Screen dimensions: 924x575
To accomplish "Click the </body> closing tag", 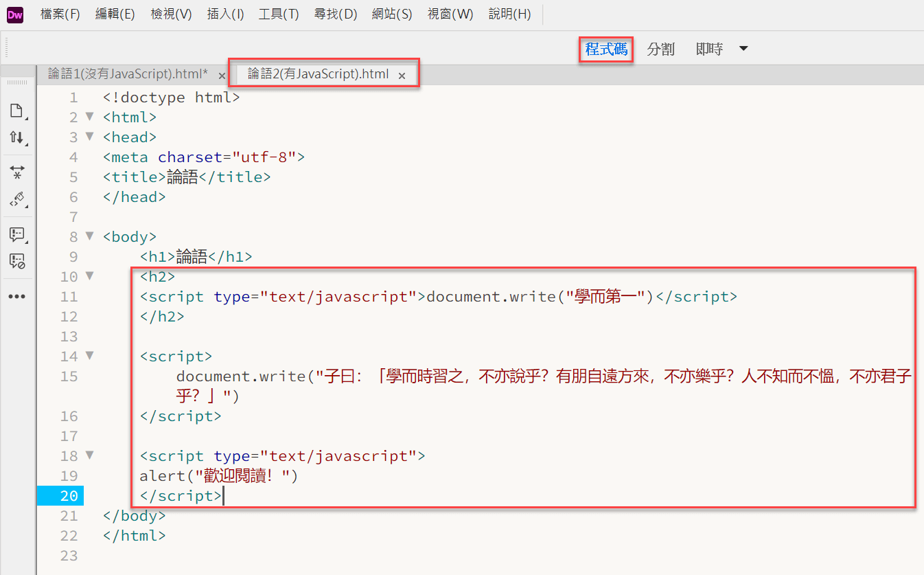I will pyautogui.click(x=135, y=516).
